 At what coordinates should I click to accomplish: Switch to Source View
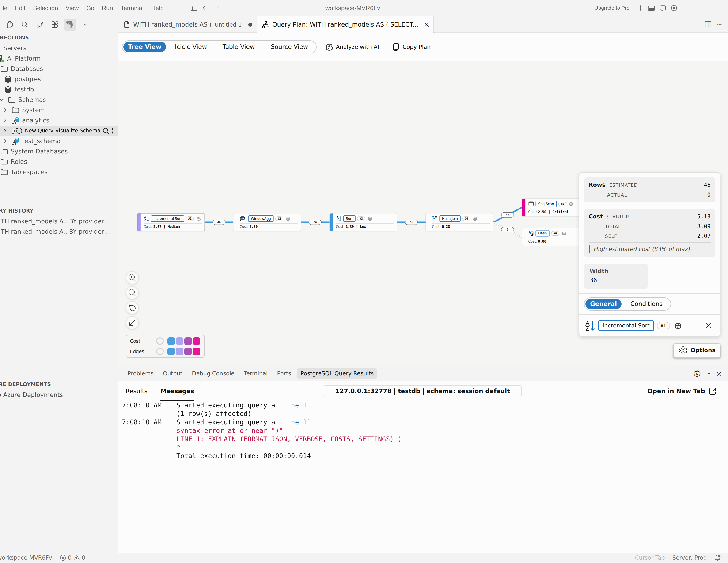click(289, 47)
